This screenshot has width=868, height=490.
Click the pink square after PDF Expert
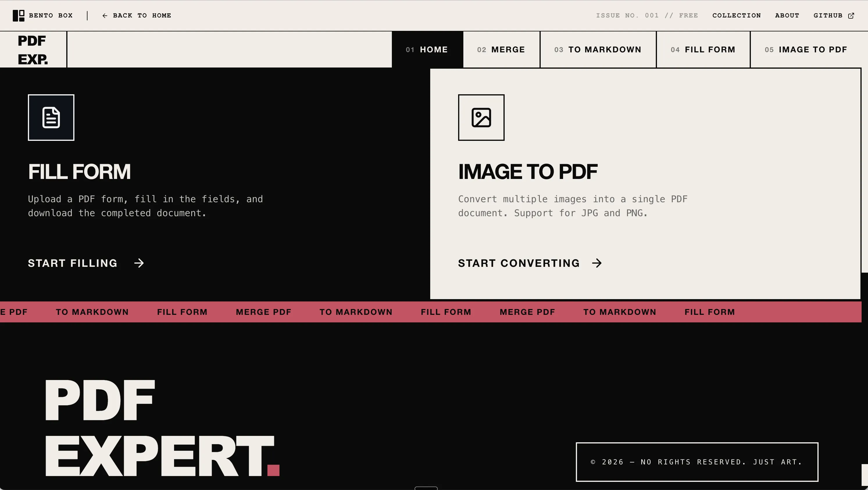point(273,470)
